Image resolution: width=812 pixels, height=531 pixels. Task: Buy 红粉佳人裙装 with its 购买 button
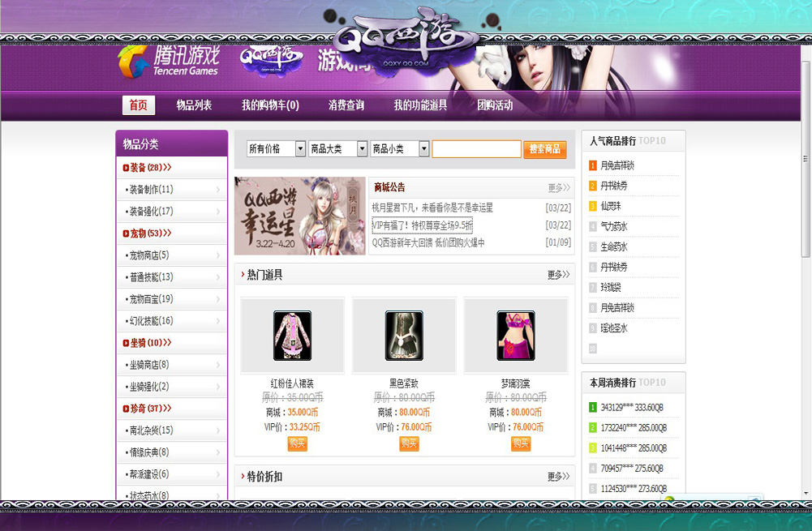(297, 443)
